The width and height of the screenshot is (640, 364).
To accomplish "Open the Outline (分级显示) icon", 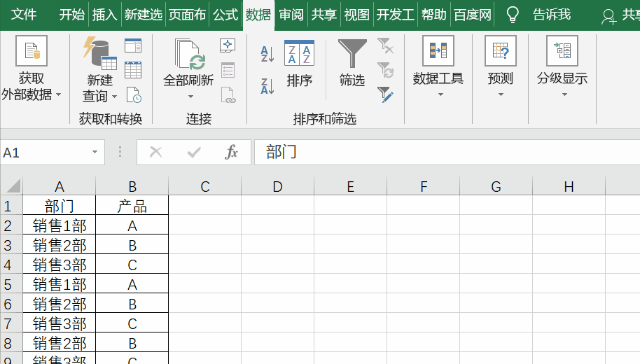I will pyautogui.click(x=562, y=50).
